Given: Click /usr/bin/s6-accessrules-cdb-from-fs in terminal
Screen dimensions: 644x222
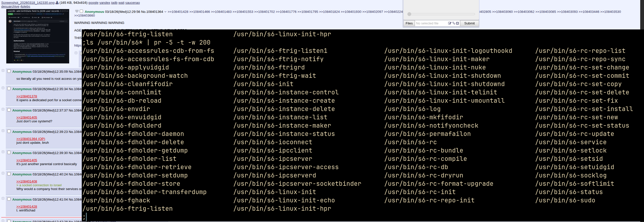Looking at the screenshot, I should pyautogui.click(x=148, y=51).
